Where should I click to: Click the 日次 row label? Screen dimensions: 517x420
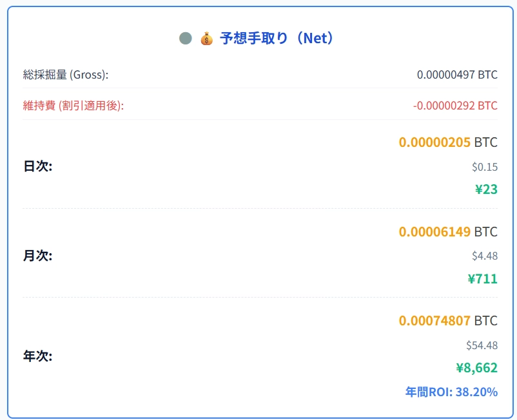pos(37,166)
